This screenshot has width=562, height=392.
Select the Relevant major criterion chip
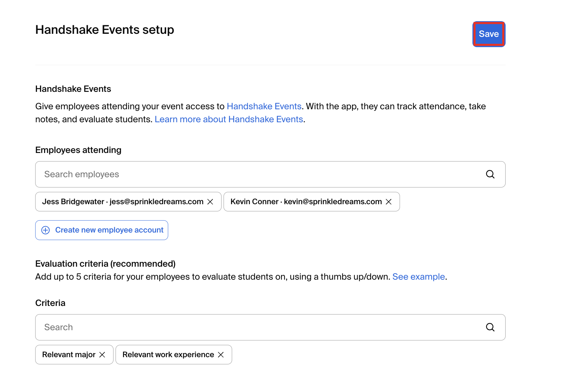(68, 354)
